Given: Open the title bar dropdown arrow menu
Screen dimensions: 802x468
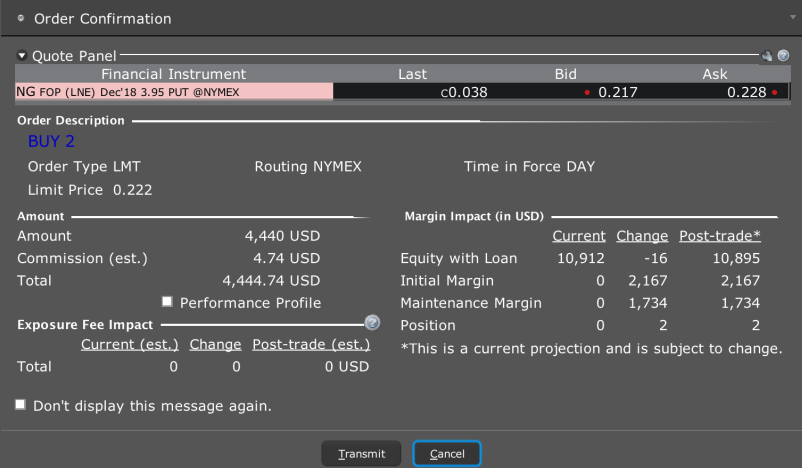Looking at the screenshot, I should [793, 17].
